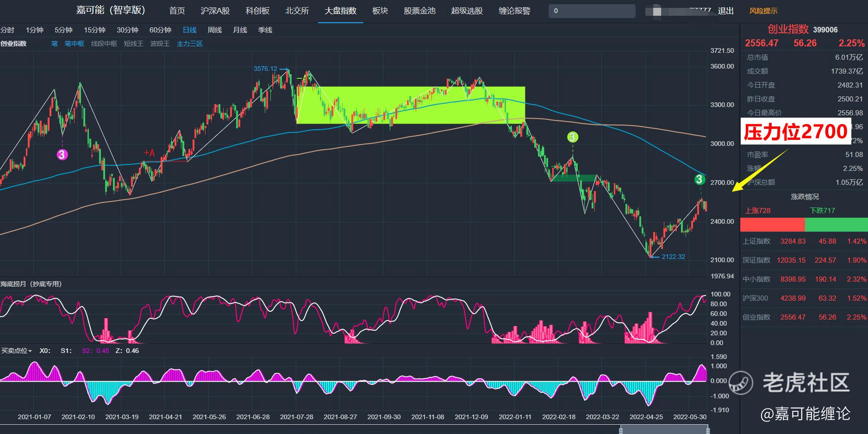Image resolution: width=868 pixels, height=434 pixels.
Task: Click the blurred user avatar icon
Action: tap(657, 11)
